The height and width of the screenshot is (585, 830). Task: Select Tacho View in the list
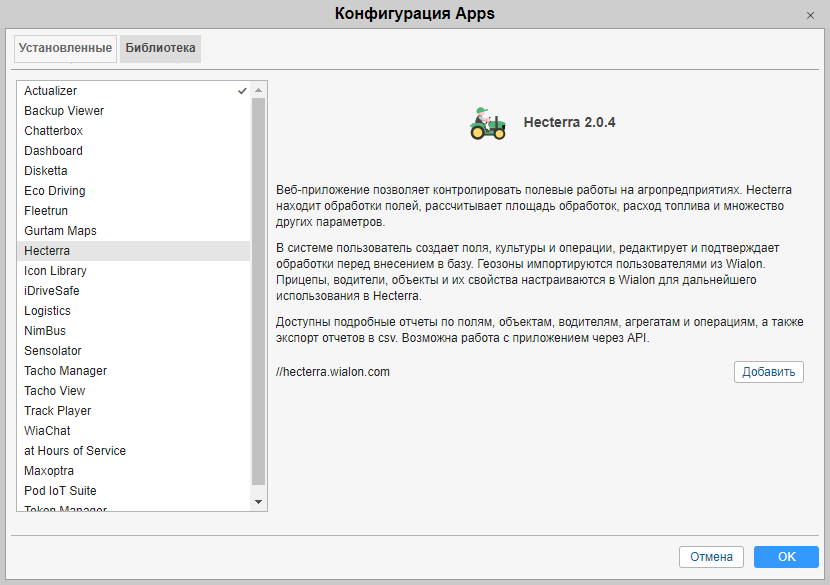133,391
